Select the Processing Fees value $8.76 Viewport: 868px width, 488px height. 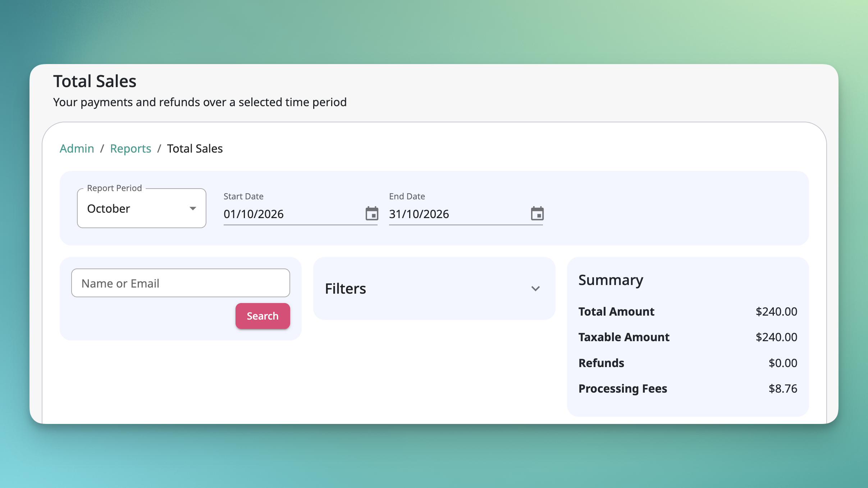(783, 389)
